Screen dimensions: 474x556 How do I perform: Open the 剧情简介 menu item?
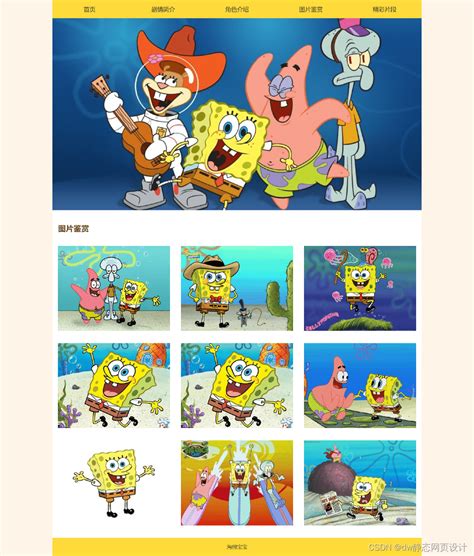click(x=163, y=9)
